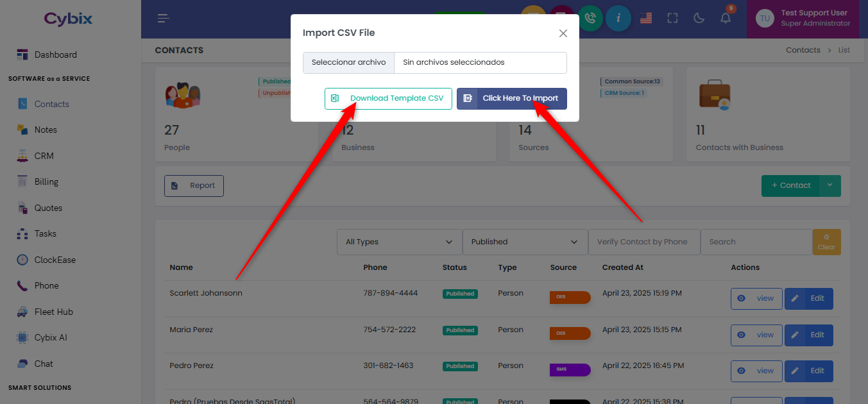Enter fullscreen mode from the header

click(x=672, y=18)
